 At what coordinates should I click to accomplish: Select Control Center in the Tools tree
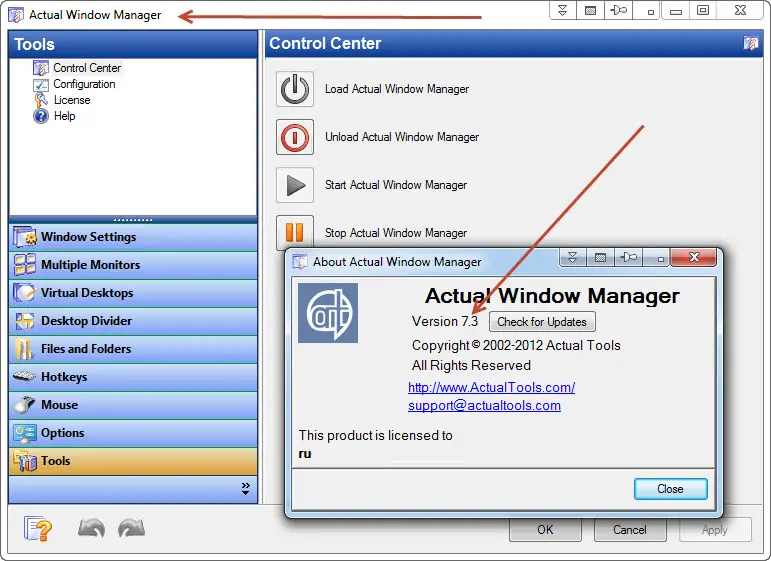pyautogui.click(x=87, y=68)
